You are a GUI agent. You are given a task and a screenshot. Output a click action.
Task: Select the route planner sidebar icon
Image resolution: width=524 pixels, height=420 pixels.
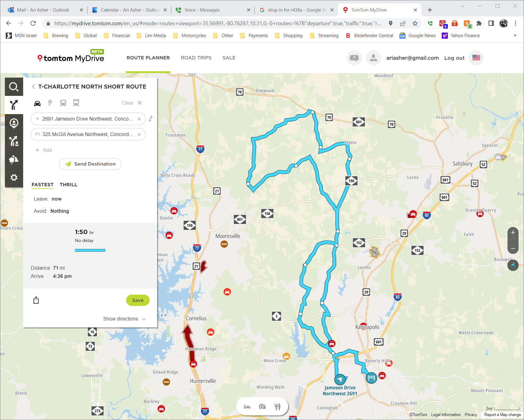[14, 105]
